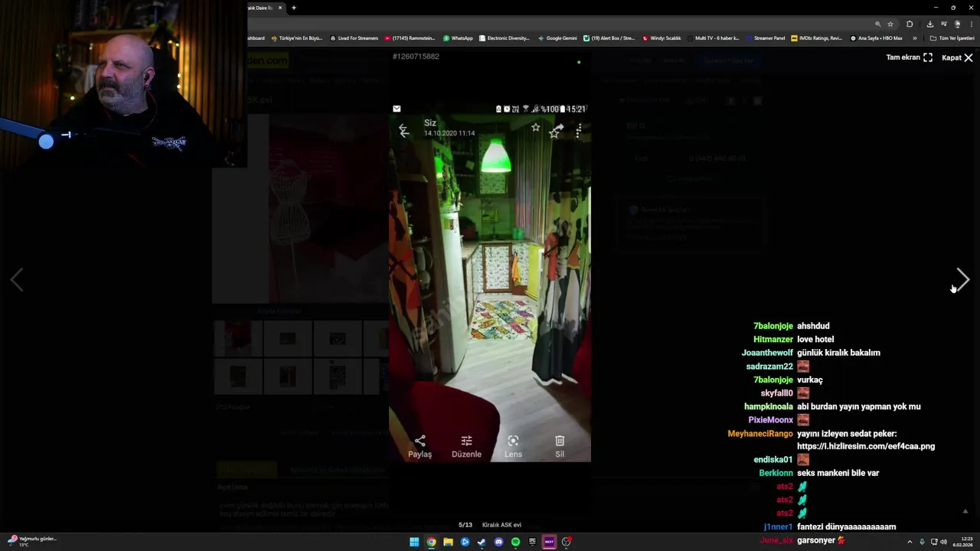Bookmark this page with the star icon
This screenshot has width=980, height=551.
click(x=890, y=24)
